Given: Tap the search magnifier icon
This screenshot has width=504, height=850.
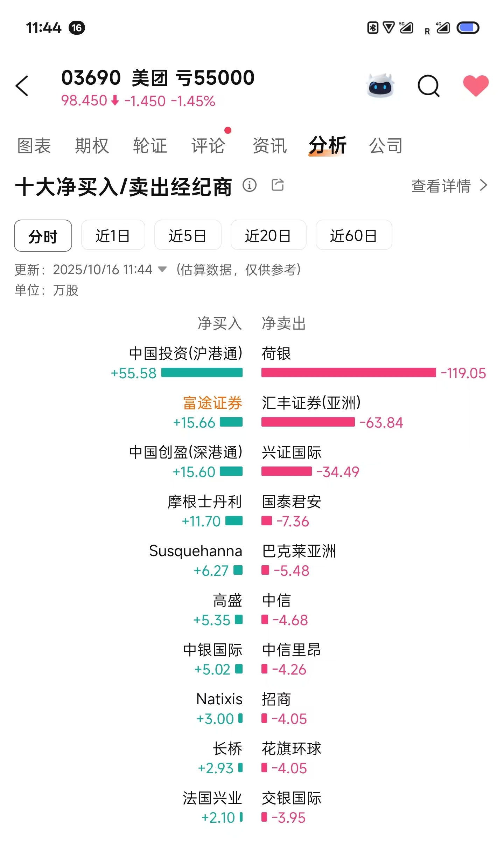Looking at the screenshot, I should coord(428,85).
